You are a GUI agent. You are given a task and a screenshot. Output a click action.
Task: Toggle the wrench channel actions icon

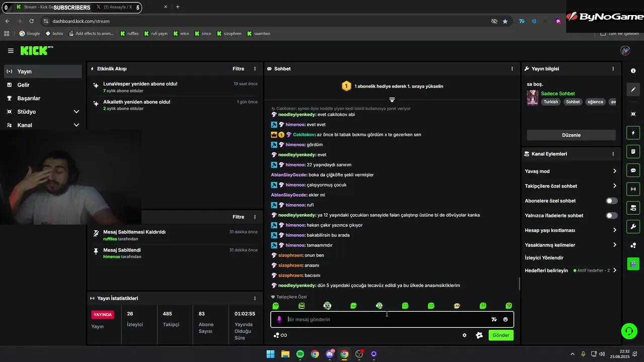click(x=633, y=226)
